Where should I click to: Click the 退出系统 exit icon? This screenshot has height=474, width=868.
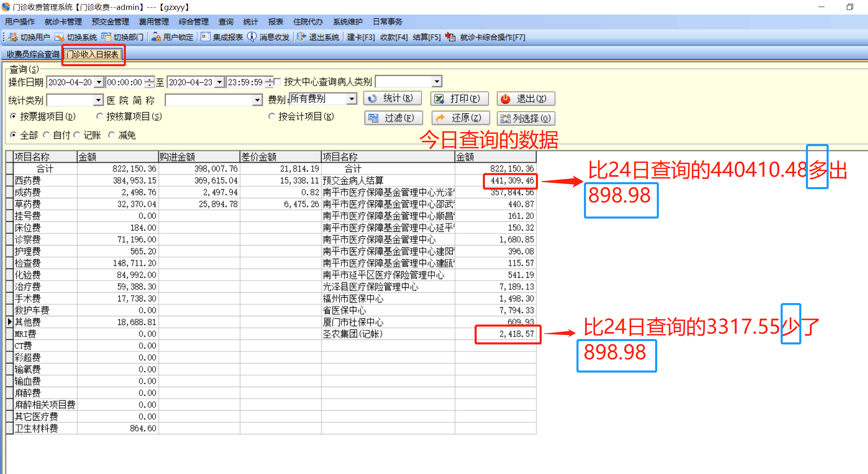coord(301,37)
